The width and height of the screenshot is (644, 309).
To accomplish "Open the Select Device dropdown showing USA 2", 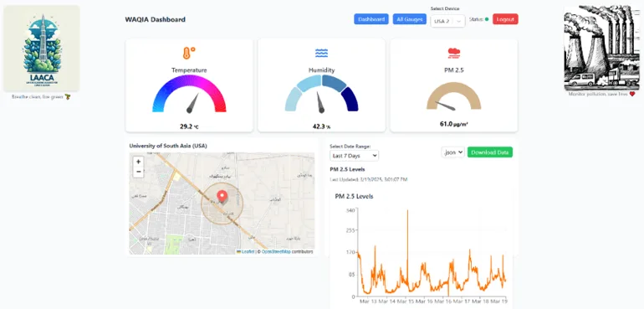I will click(447, 21).
